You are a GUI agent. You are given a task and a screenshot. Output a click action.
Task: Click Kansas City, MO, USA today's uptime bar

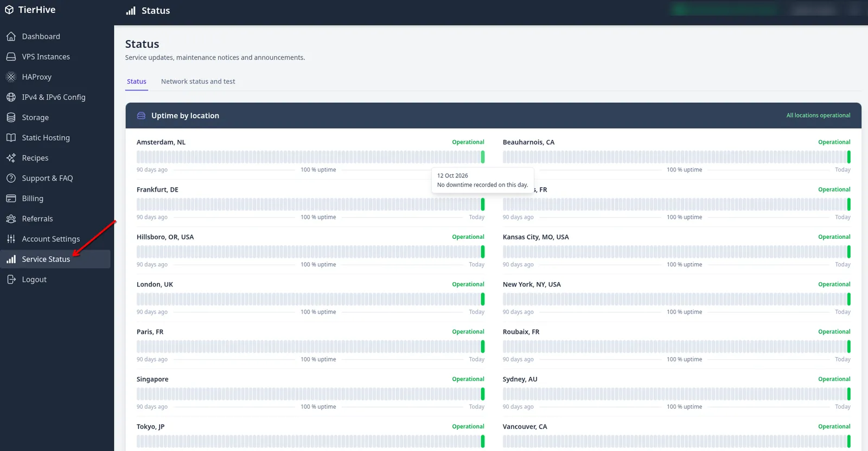pyautogui.click(x=849, y=252)
